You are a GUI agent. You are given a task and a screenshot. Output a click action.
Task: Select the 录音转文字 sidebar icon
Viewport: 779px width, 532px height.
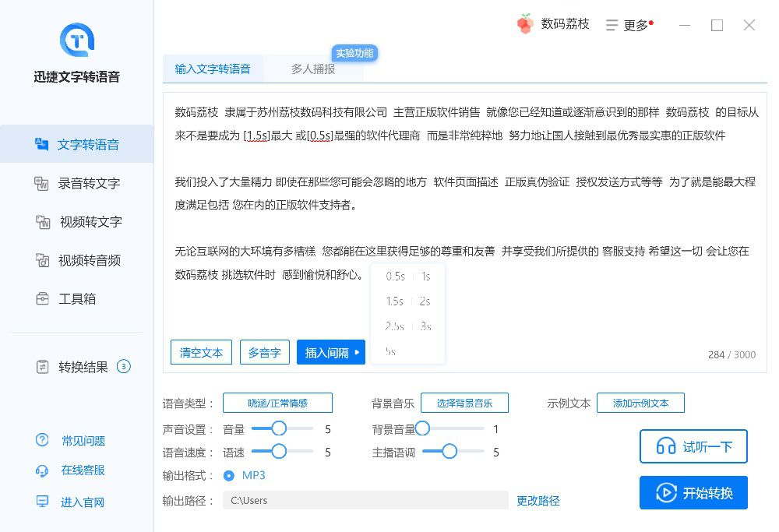(x=41, y=183)
